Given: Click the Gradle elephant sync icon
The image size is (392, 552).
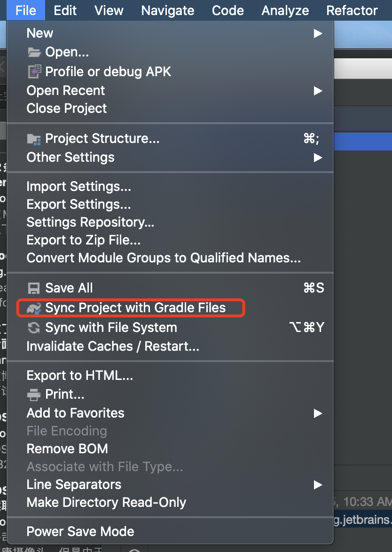Looking at the screenshot, I should (x=34, y=308).
